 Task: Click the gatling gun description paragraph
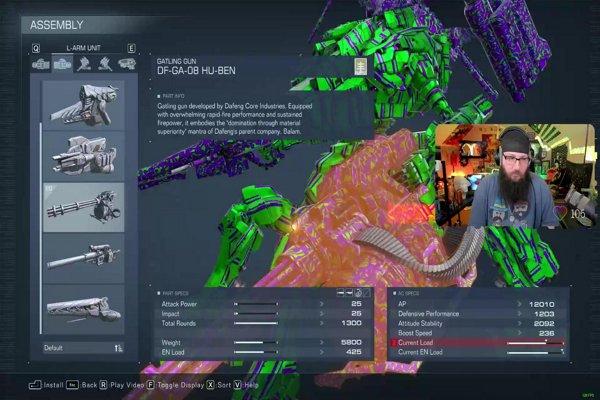pyautogui.click(x=235, y=119)
